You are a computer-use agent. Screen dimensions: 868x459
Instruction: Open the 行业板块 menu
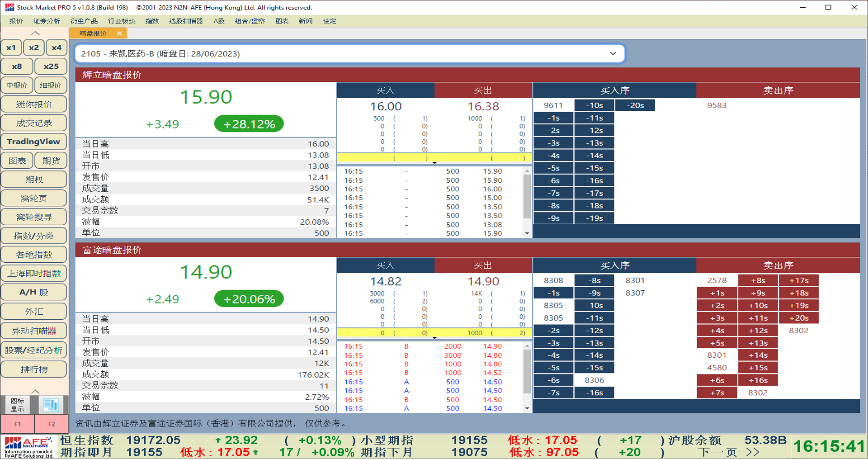pyautogui.click(x=122, y=21)
